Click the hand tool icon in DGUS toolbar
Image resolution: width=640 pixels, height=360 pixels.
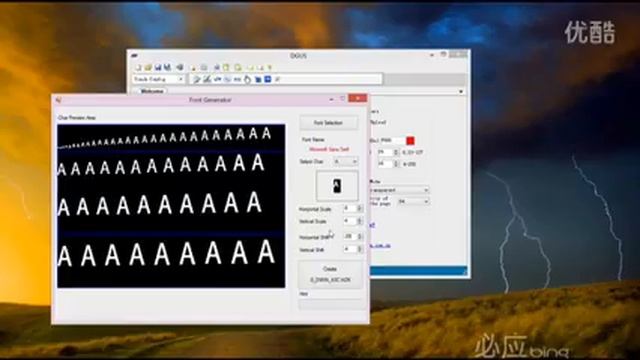[247, 79]
